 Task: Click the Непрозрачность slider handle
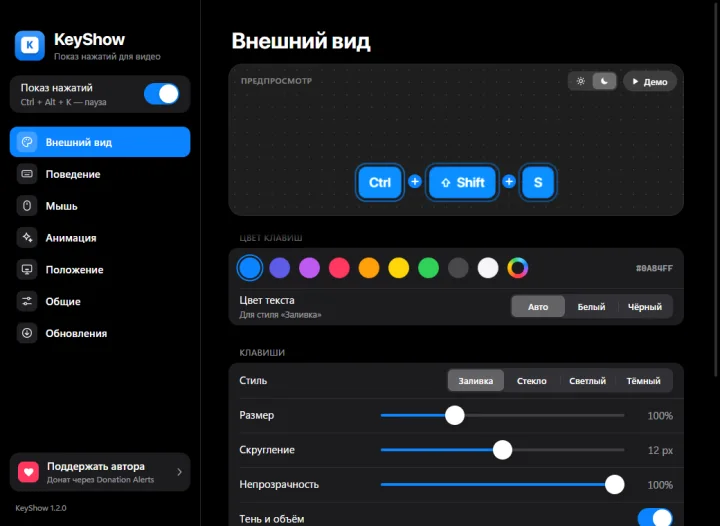(x=614, y=484)
